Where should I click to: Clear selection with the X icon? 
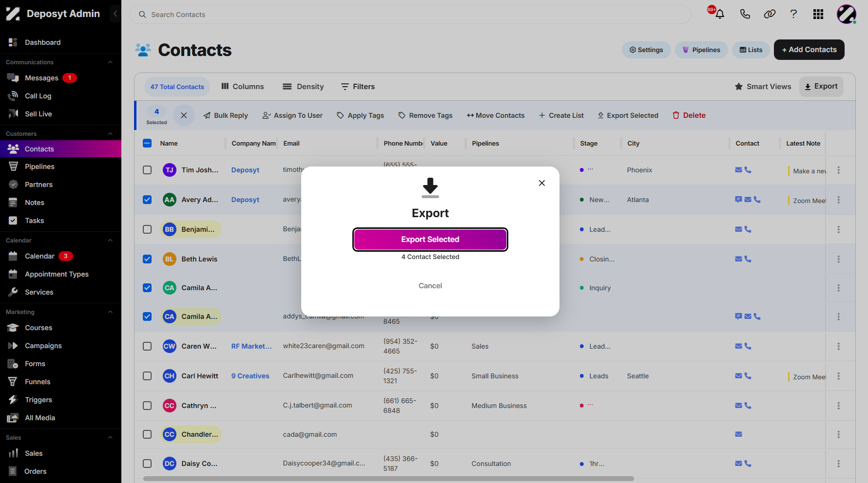[x=184, y=115]
